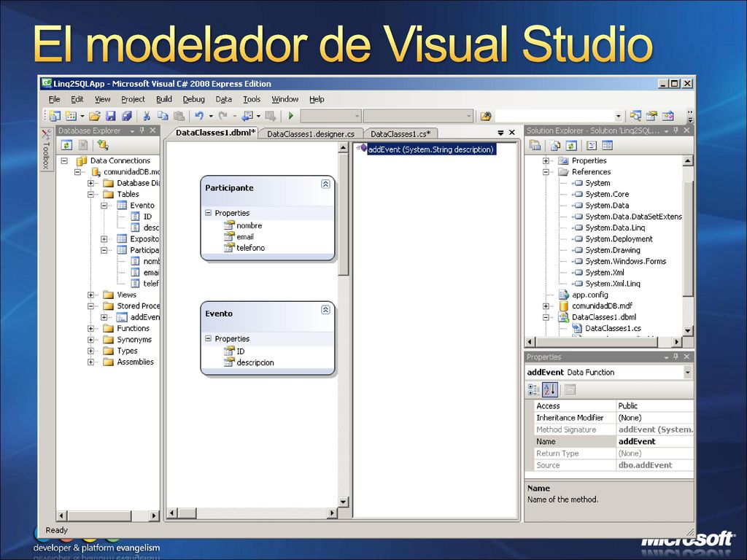Select the Tables folder in Database Explorer
Viewport: 747px width, 560px height.
pos(128,194)
